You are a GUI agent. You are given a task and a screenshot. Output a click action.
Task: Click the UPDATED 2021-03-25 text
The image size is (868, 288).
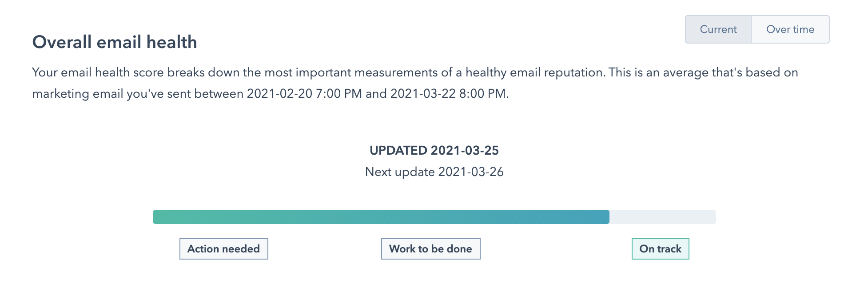point(434,151)
